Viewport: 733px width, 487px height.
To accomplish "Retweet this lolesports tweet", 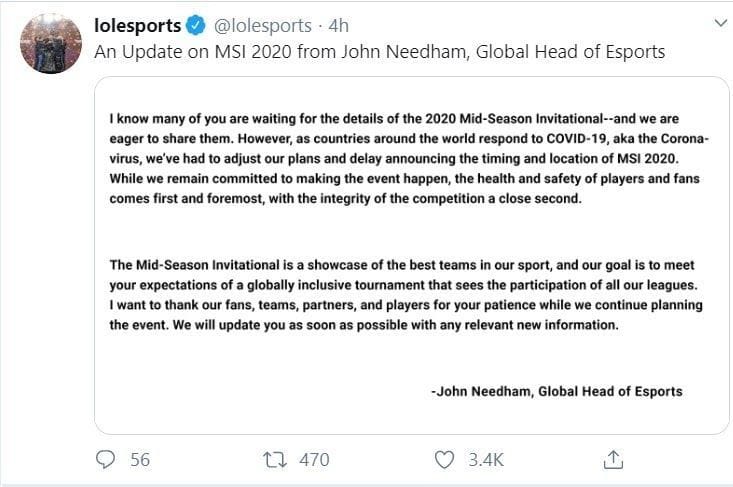I will [272, 459].
